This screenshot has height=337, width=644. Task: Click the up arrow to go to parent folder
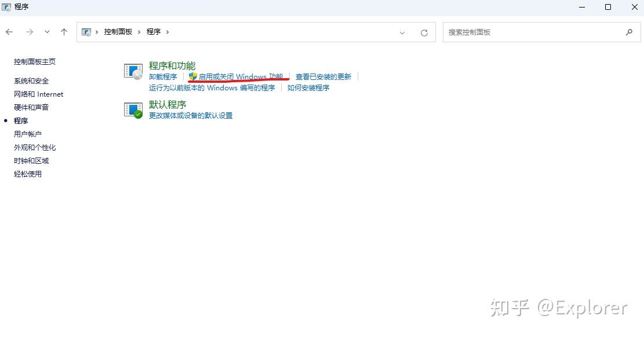tap(64, 32)
